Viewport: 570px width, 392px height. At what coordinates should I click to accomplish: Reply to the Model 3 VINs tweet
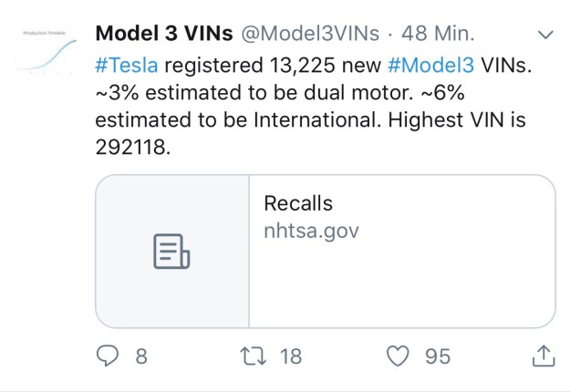tap(108, 356)
